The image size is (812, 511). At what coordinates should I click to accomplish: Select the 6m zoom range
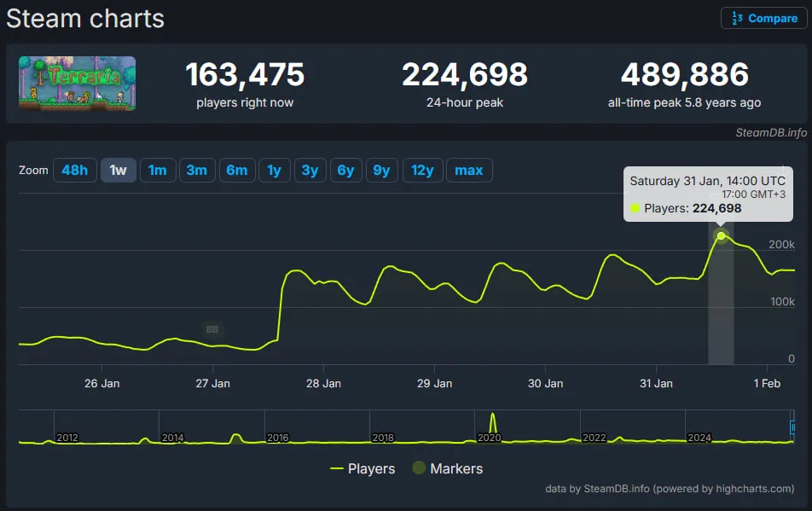point(236,171)
